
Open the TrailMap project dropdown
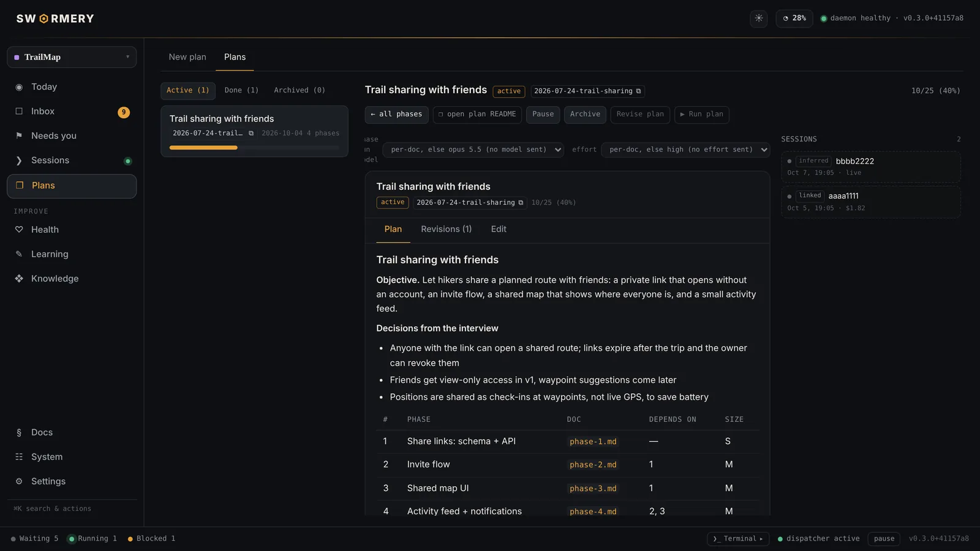click(72, 57)
